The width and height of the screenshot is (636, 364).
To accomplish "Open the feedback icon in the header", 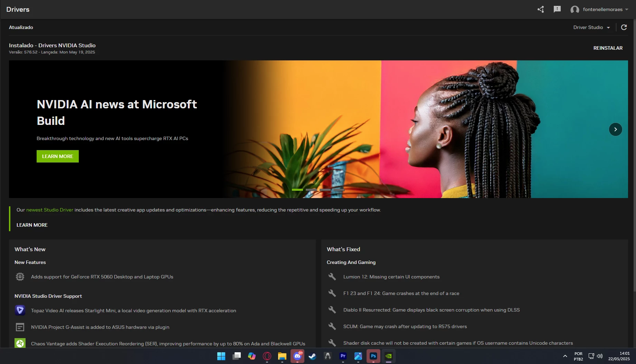I will click(557, 9).
